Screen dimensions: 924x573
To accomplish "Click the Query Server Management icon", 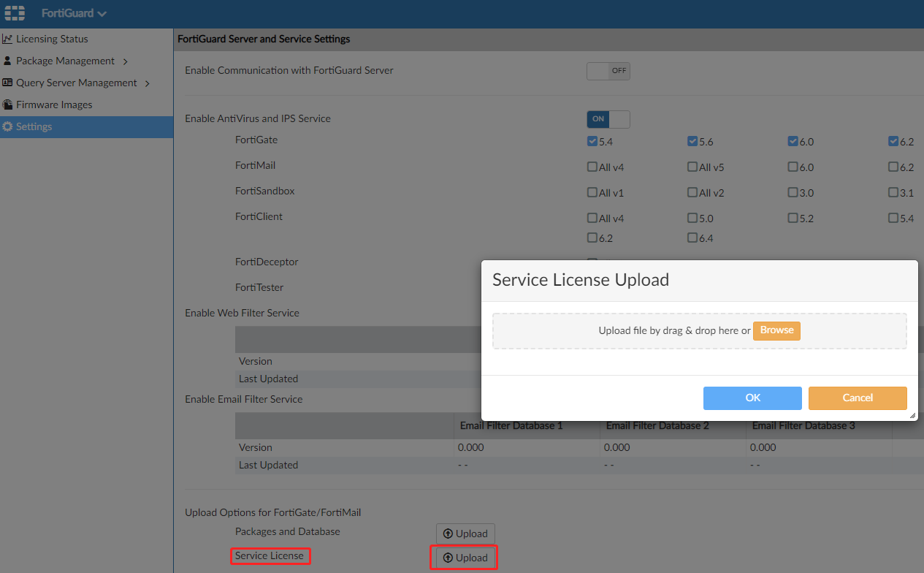I will click(x=7, y=83).
